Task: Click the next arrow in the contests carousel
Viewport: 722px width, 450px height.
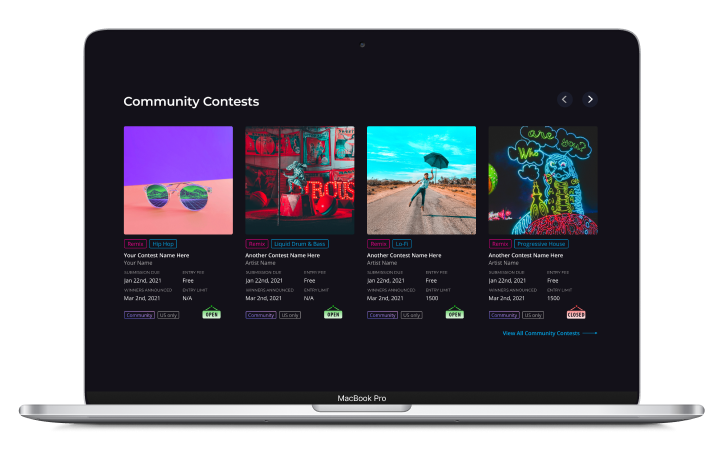Action: coord(590,99)
